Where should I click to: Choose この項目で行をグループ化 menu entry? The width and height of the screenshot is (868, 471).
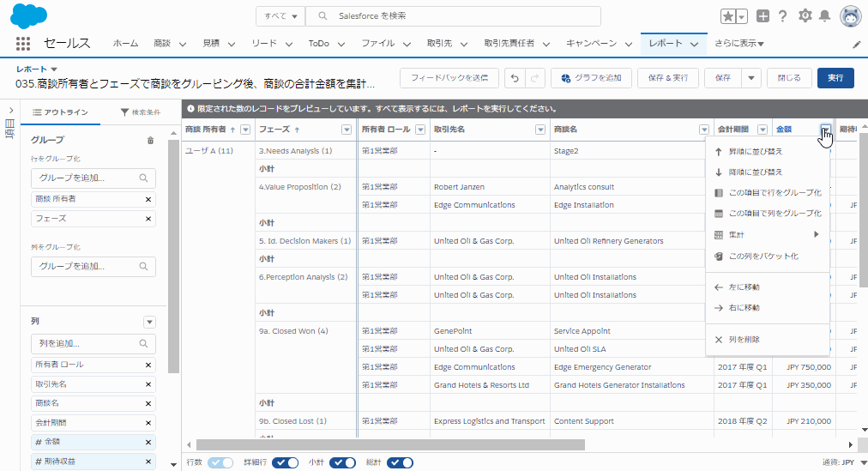[768, 193]
